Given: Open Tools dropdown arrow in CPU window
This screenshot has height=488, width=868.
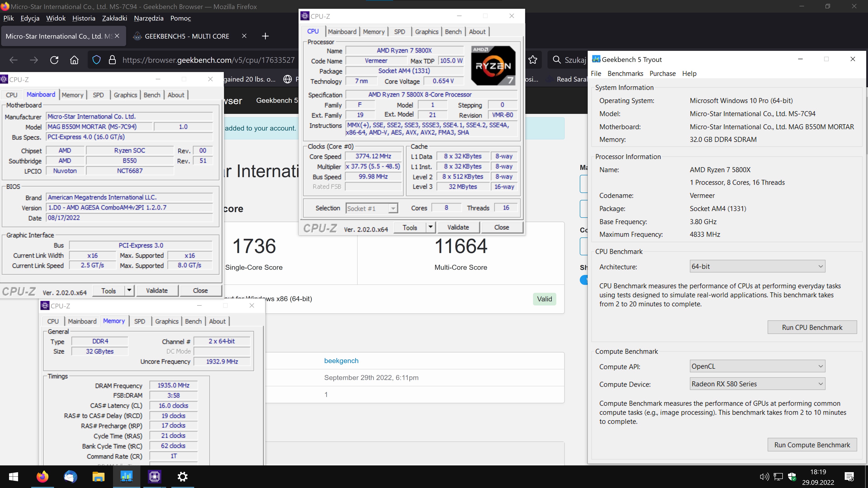Looking at the screenshot, I should (430, 227).
